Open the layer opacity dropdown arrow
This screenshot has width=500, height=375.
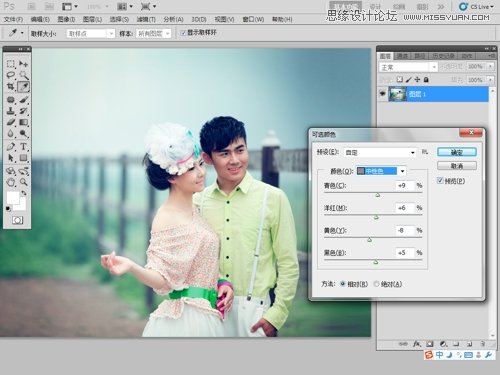(x=490, y=67)
